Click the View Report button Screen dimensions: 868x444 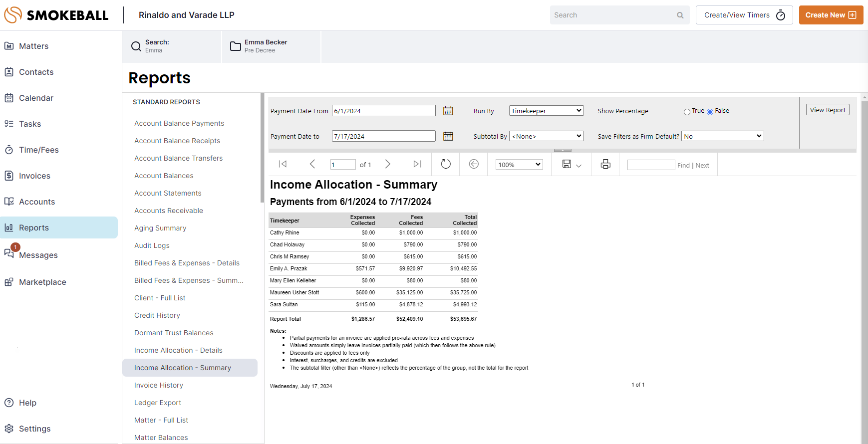828,110
